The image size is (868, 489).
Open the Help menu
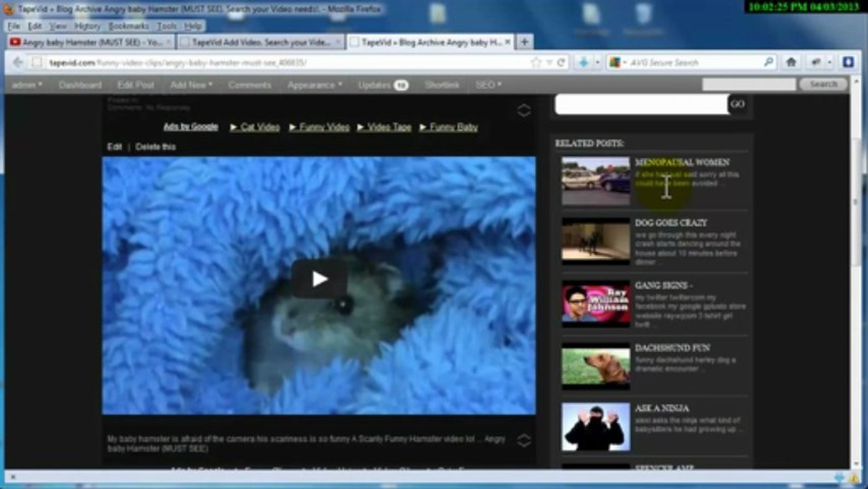tap(193, 26)
